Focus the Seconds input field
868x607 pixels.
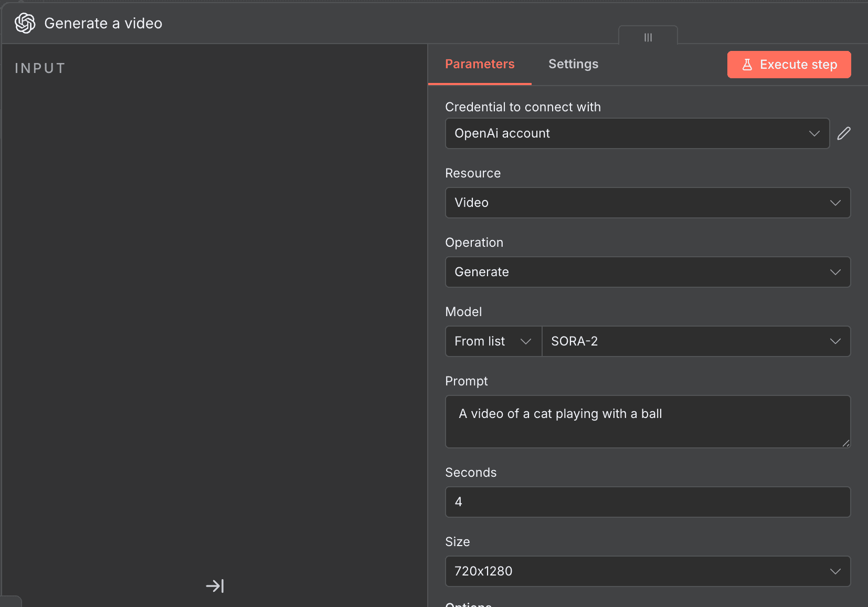(647, 502)
